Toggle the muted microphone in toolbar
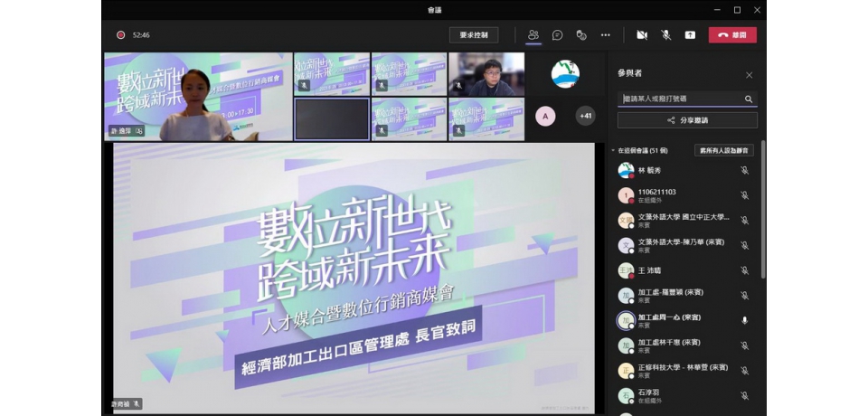Screen dimensions: 868x416 click(x=666, y=35)
